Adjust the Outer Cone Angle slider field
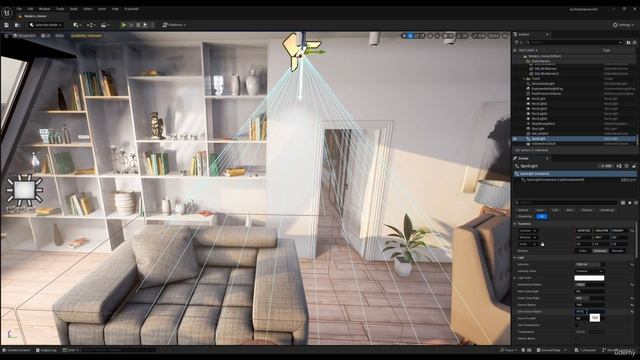Screen dimensions: 640x360 pos(589,298)
